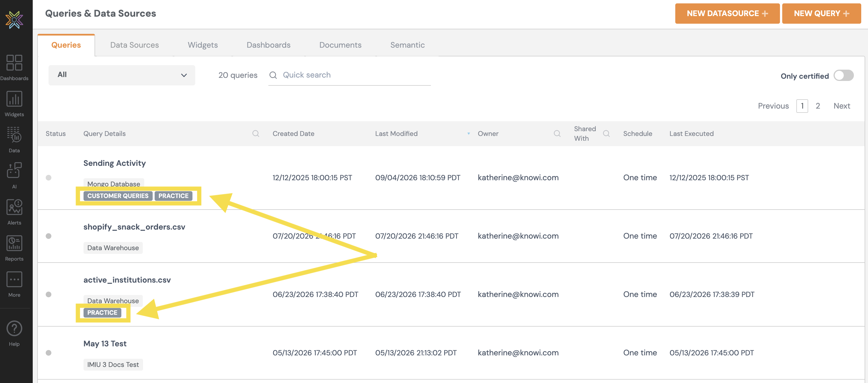The width and height of the screenshot is (868, 383).
Task: Go to page 2 of queries
Action: [817, 106]
